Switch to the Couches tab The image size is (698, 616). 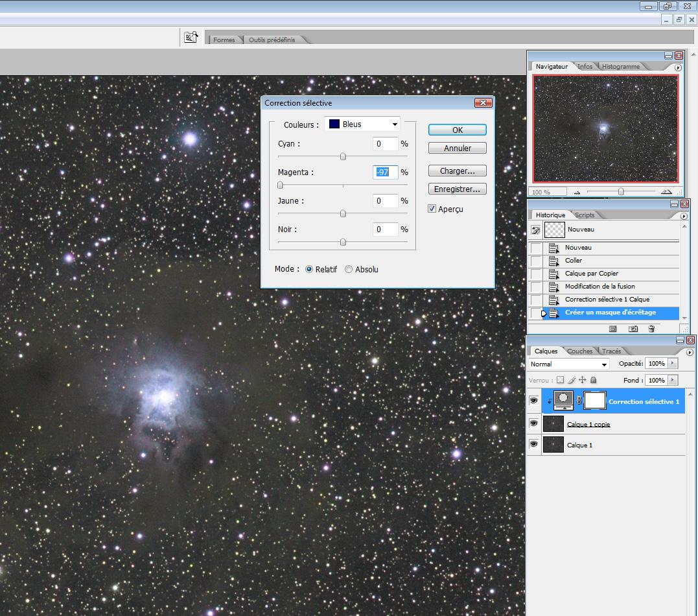pos(579,351)
